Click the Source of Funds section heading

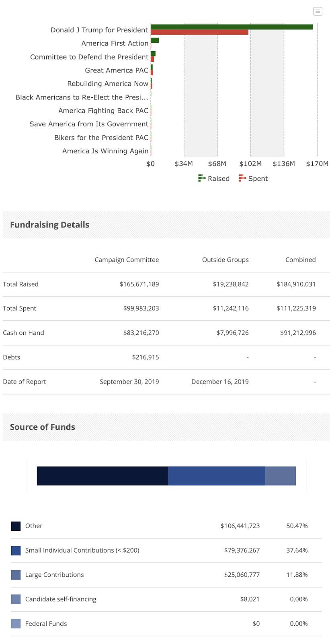point(43,427)
